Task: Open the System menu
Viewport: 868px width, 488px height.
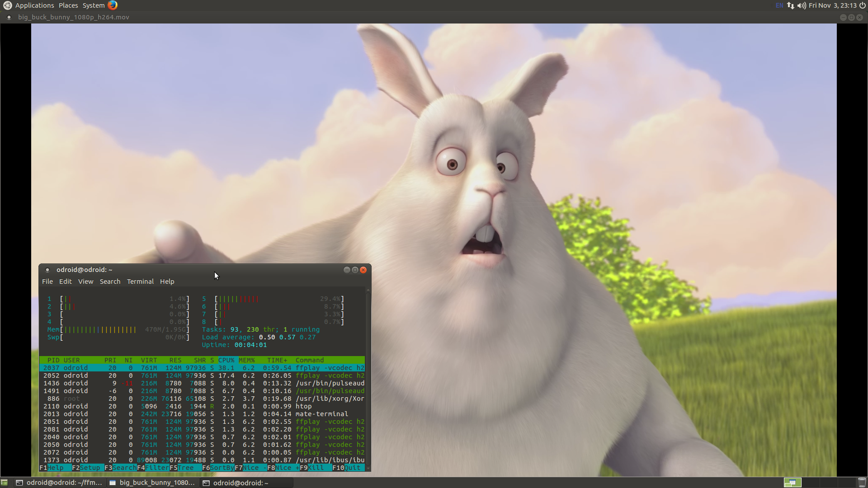Action: click(x=94, y=5)
